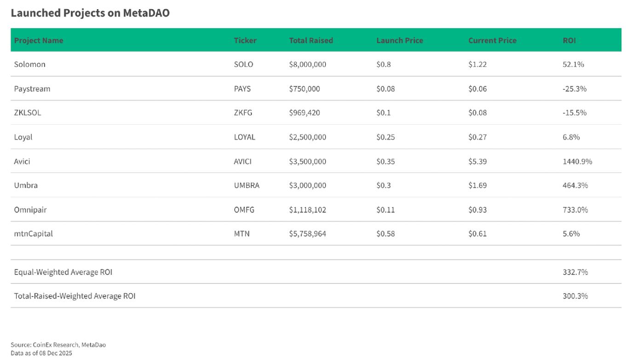
Task: Click the ZKFG ticker cell
Action: [243, 113]
